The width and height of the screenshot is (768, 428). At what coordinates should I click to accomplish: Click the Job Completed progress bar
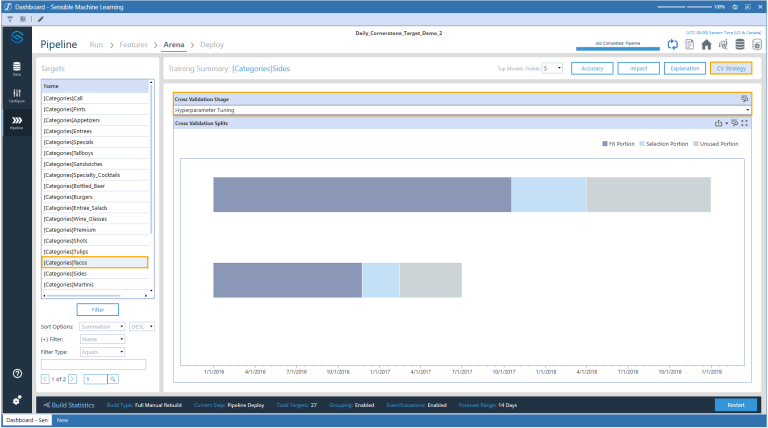click(x=618, y=46)
